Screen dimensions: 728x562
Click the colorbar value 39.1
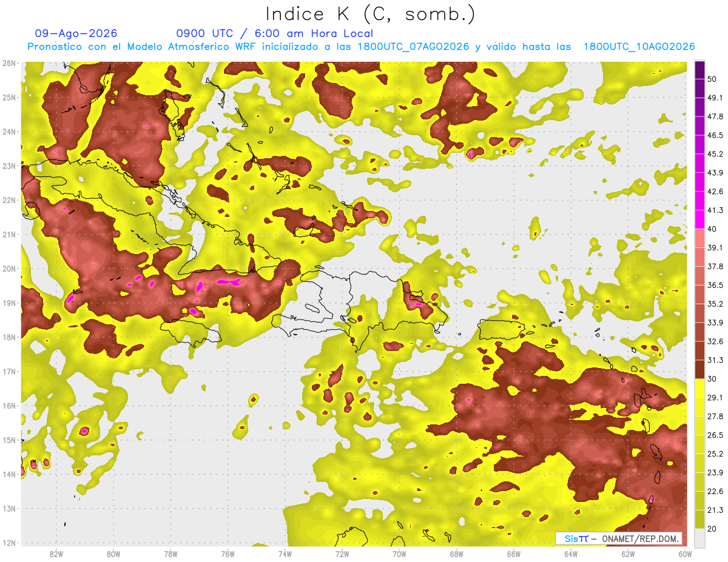[715, 248]
